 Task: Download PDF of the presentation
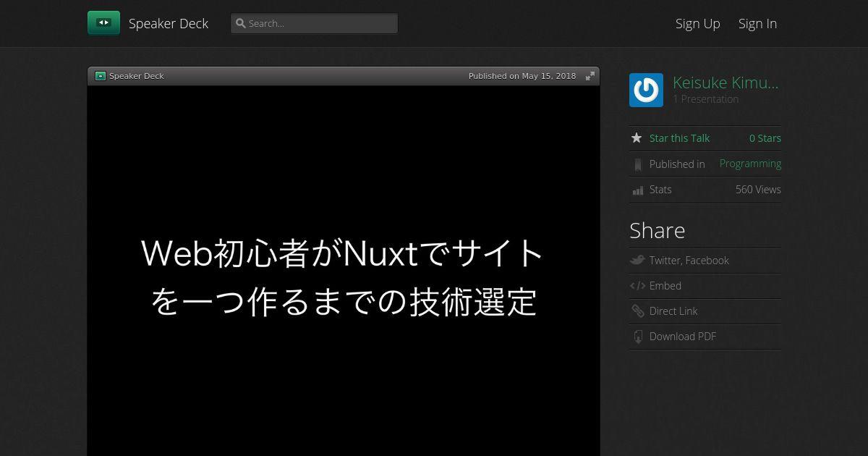pos(683,337)
